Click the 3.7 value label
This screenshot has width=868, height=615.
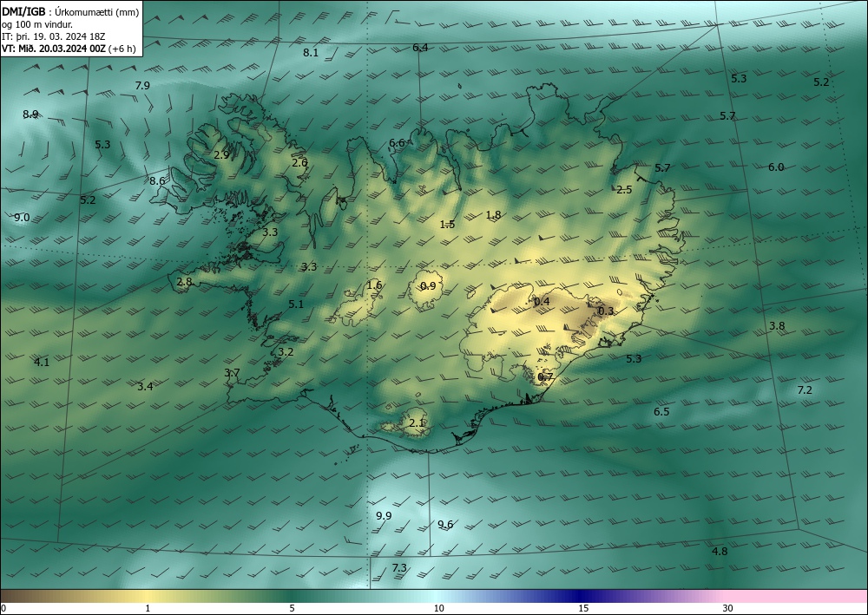pyautogui.click(x=232, y=373)
